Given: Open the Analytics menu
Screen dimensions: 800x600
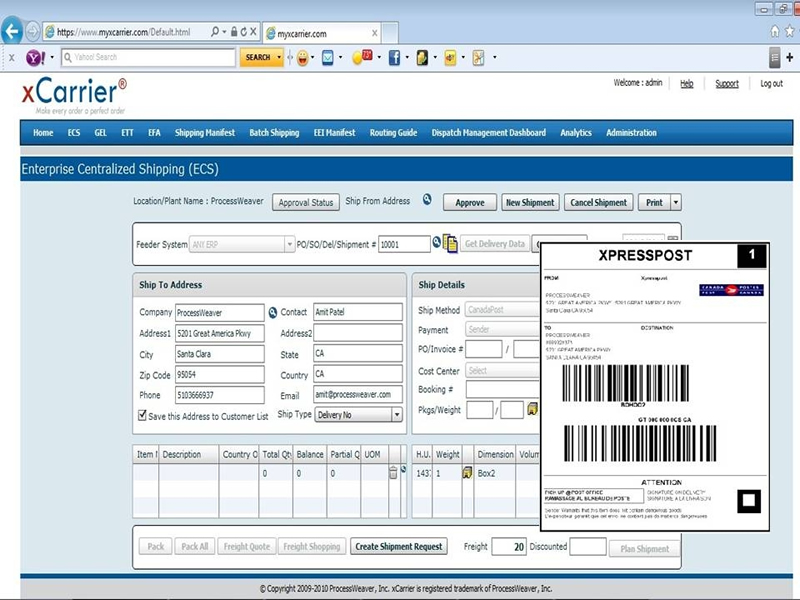Looking at the screenshot, I should click(576, 133).
